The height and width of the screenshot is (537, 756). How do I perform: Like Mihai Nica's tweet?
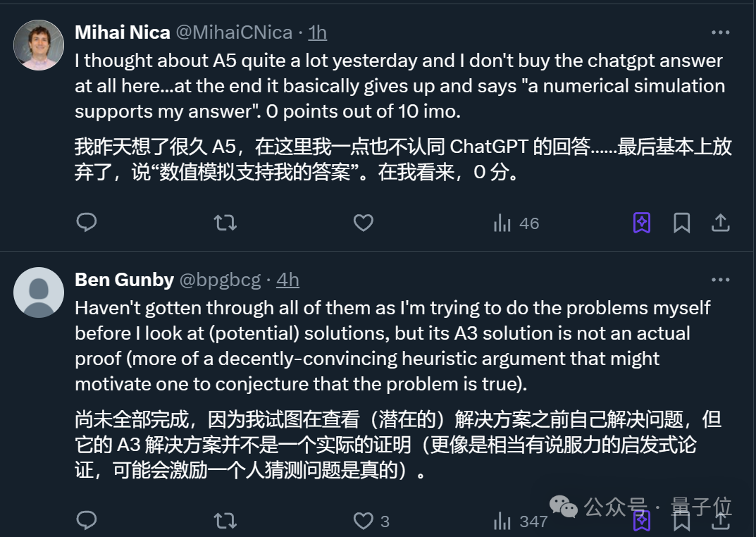click(363, 223)
